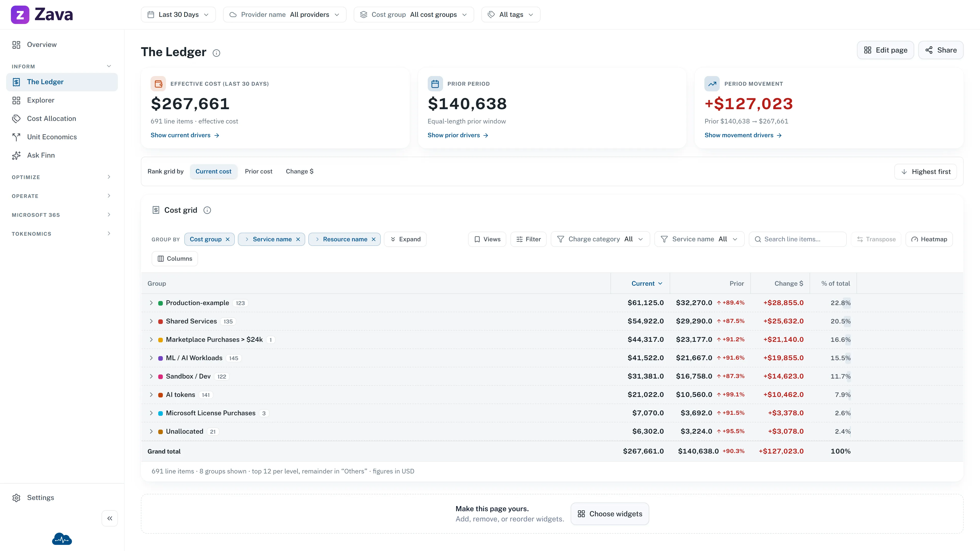
Task: Click the Search line items field
Action: pyautogui.click(x=797, y=239)
